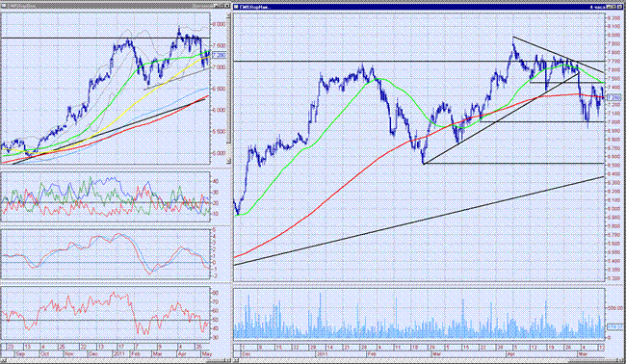
Task: Close the left daily chart window
Action: (226, 6)
